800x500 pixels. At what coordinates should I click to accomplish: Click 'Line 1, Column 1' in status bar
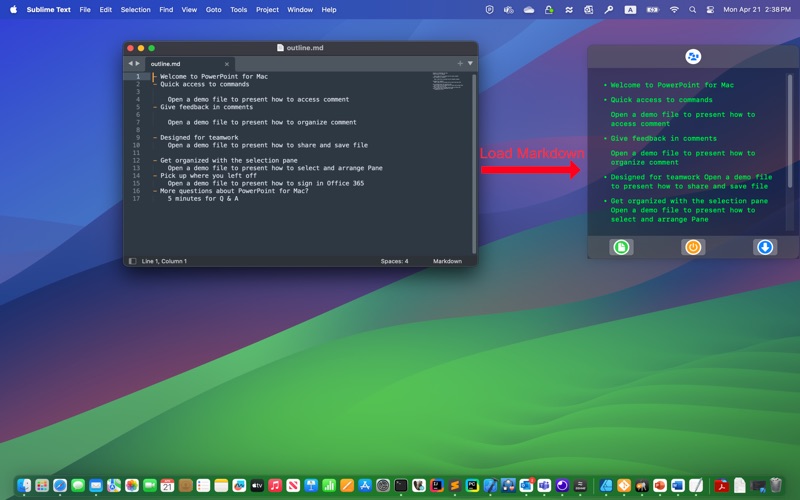pos(164,261)
